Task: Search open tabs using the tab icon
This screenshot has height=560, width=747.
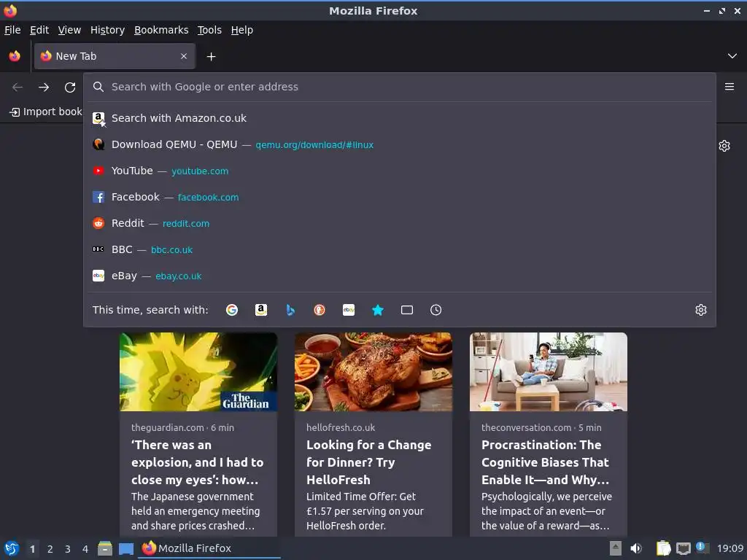Action: 407,310
